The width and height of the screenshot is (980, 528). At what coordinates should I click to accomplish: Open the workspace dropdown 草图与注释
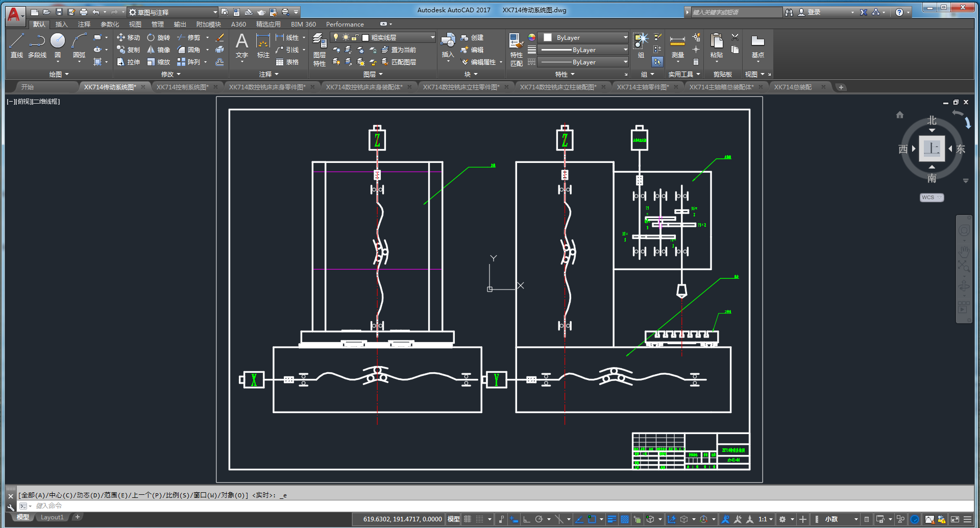click(x=173, y=12)
